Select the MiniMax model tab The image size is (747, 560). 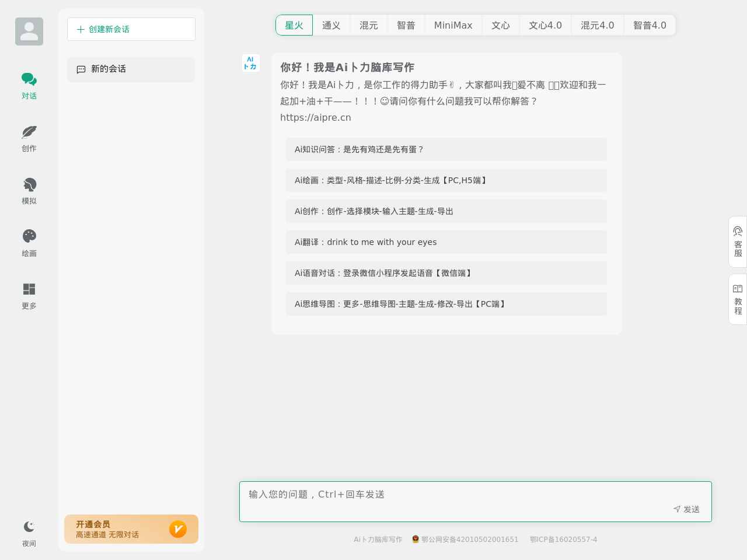(x=453, y=25)
